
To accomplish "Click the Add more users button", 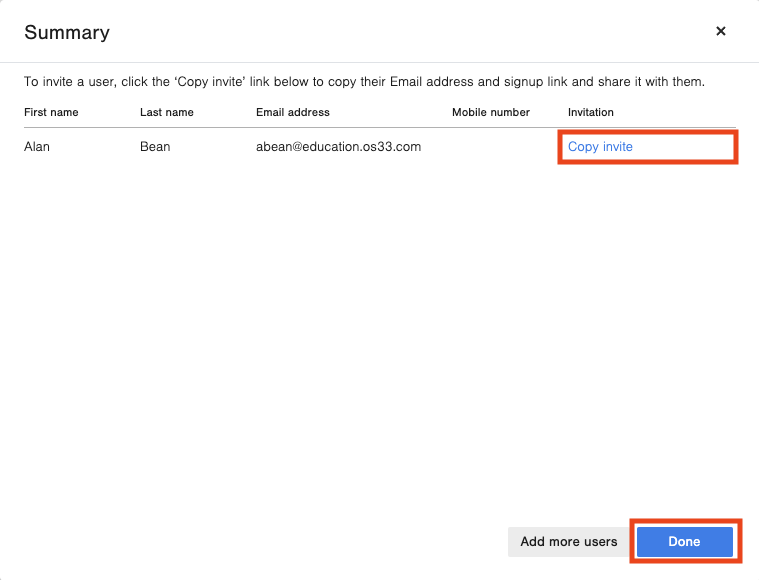I will coord(568,542).
